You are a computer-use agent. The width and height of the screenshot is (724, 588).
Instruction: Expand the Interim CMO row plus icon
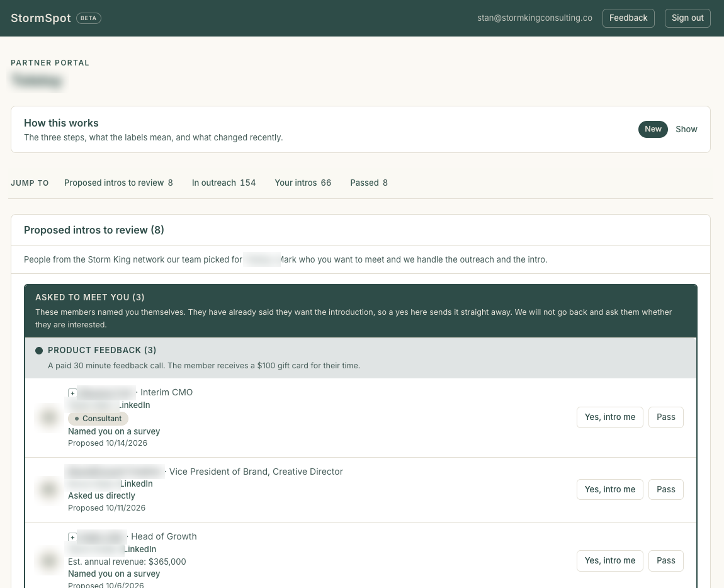pyautogui.click(x=72, y=393)
